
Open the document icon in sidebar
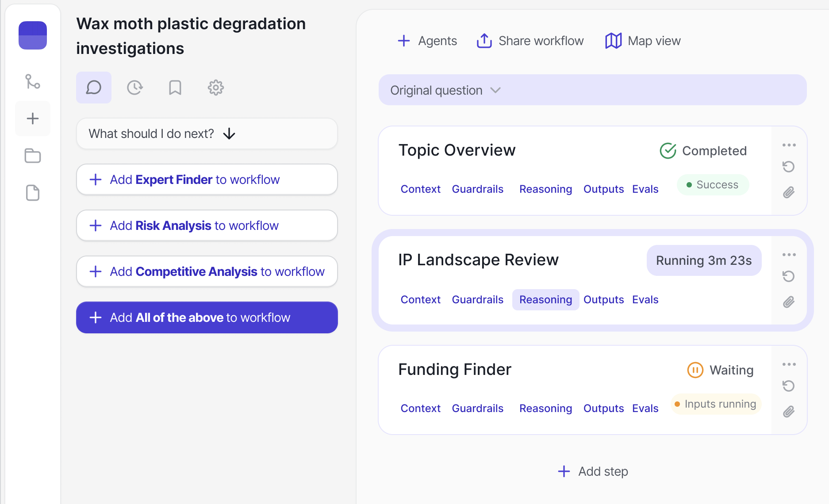tap(32, 193)
